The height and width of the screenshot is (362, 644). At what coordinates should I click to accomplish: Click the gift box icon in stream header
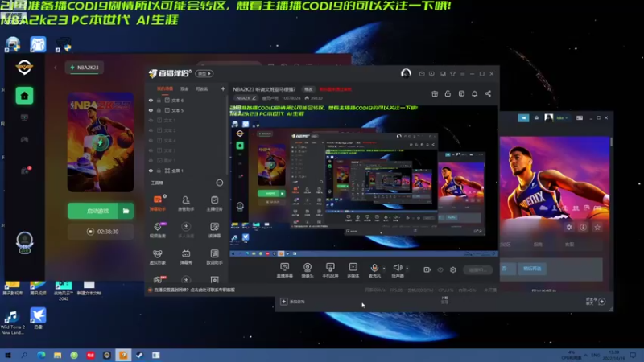(x=435, y=93)
